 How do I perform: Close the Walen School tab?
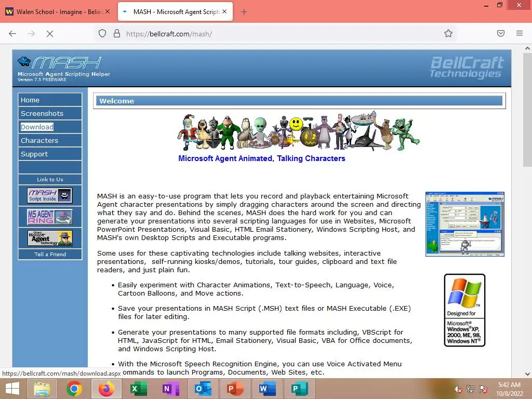tap(108, 11)
